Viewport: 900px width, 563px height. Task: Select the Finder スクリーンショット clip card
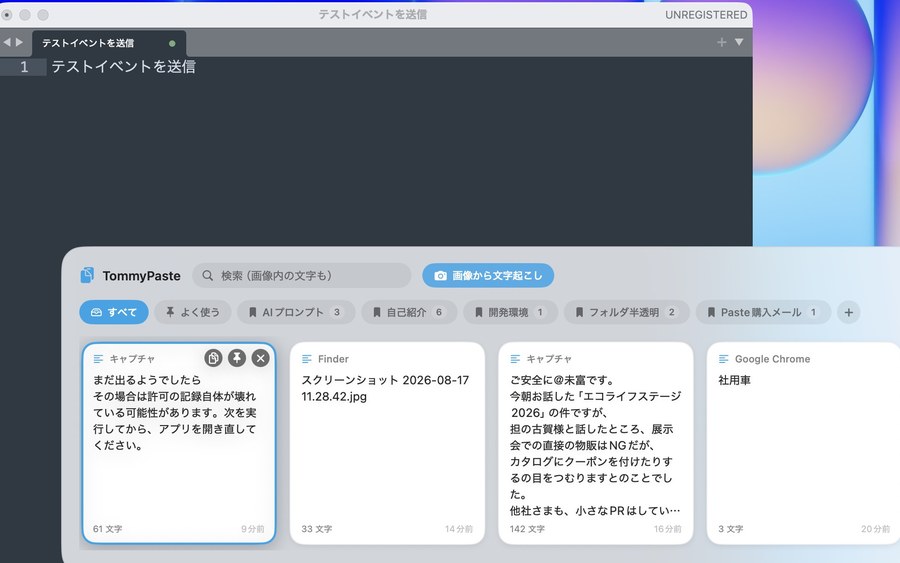pos(387,443)
